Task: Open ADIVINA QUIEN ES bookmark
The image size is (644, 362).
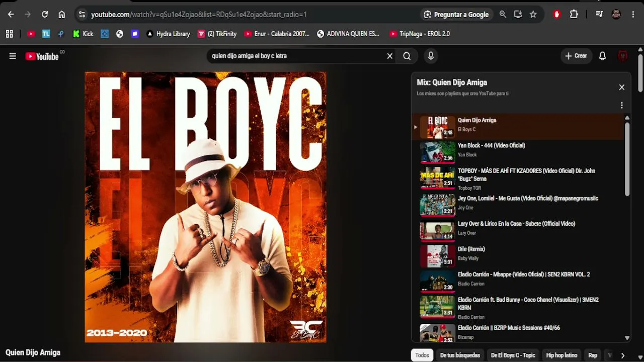Action: (x=348, y=34)
